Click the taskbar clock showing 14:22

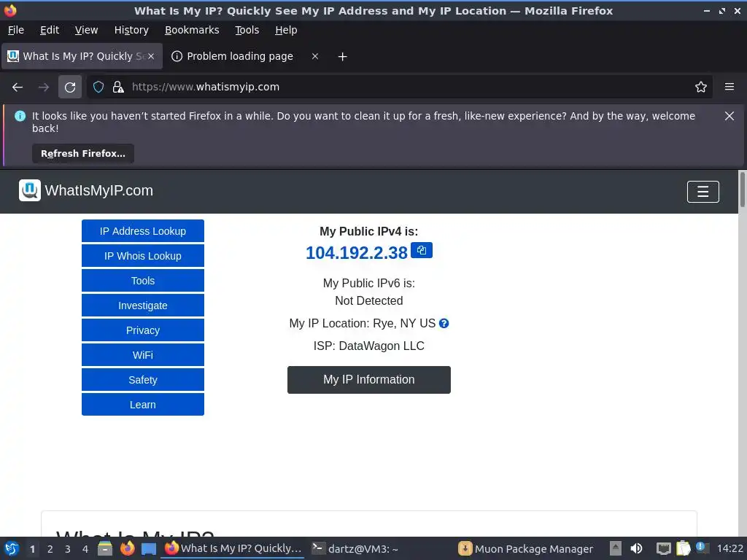729,549
